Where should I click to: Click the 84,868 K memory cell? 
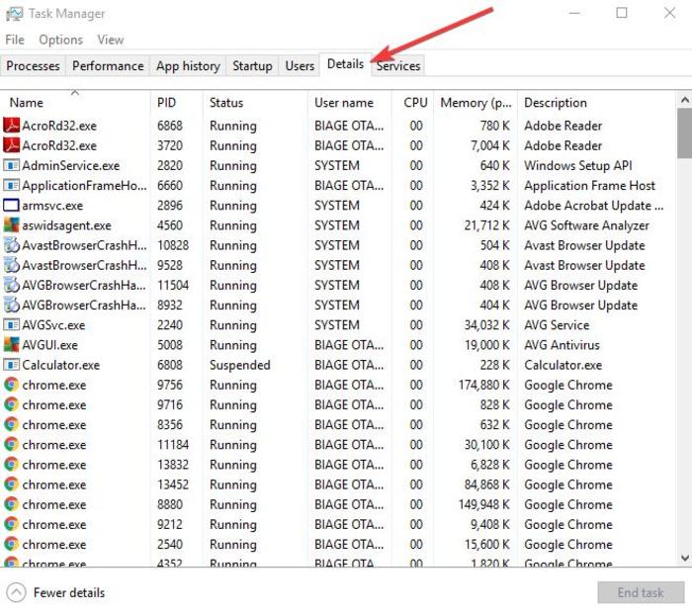[x=486, y=484]
